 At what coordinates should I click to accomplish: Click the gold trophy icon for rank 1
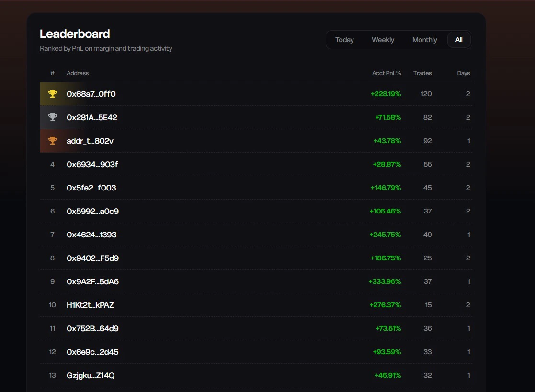[x=52, y=94]
